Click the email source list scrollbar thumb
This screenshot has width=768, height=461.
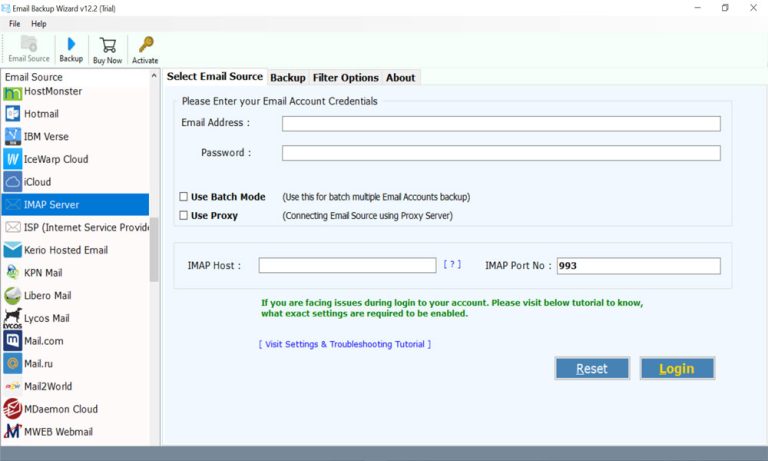tap(154, 250)
